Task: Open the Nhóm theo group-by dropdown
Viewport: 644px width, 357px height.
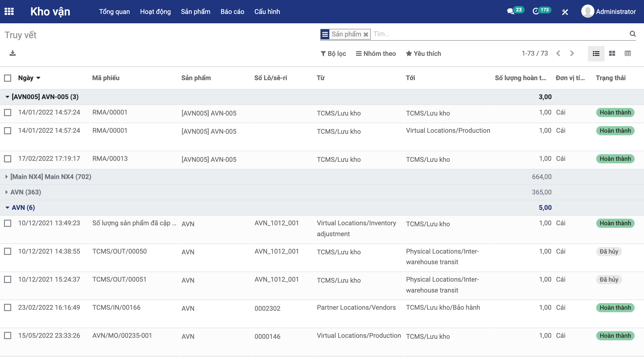Action: [x=376, y=54]
